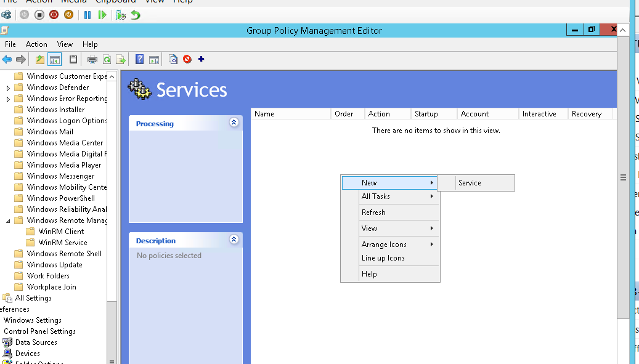Collapse Windows Remote Management node
Viewport: 639px width, 364px height.
point(8,220)
